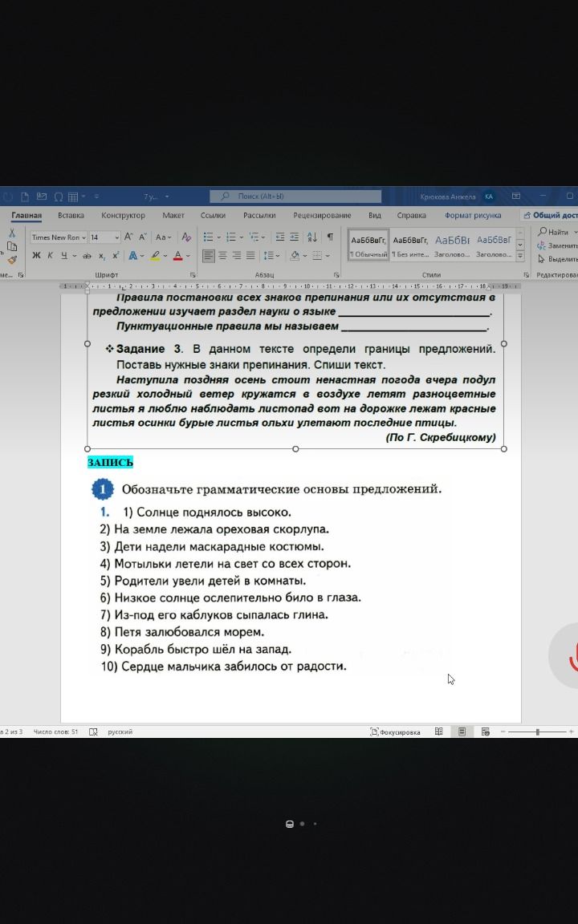The height and width of the screenshot is (924, 578).
Task: Open the Макет tab
Action: pyautogui.click(x=173, y=215)
